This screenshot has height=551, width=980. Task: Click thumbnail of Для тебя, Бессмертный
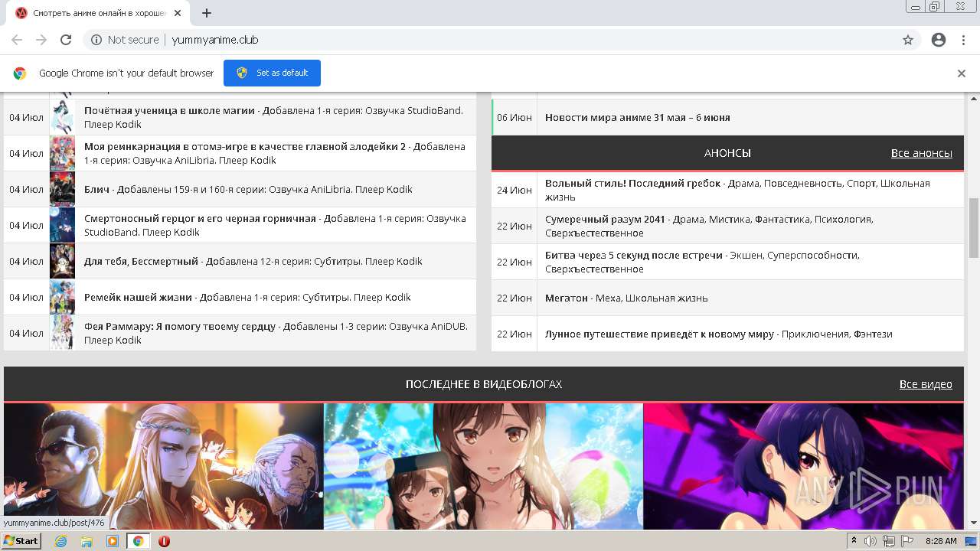[62, 261]
